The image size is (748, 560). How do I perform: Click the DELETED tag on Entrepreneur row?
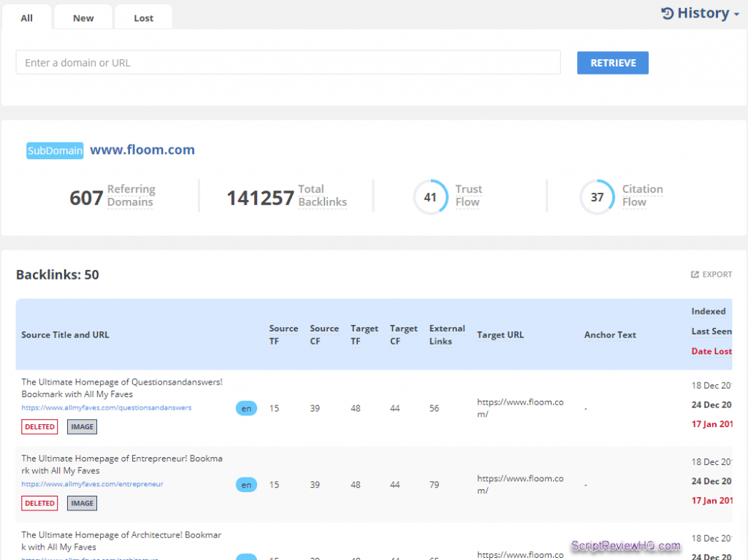[x=39, y=503]
